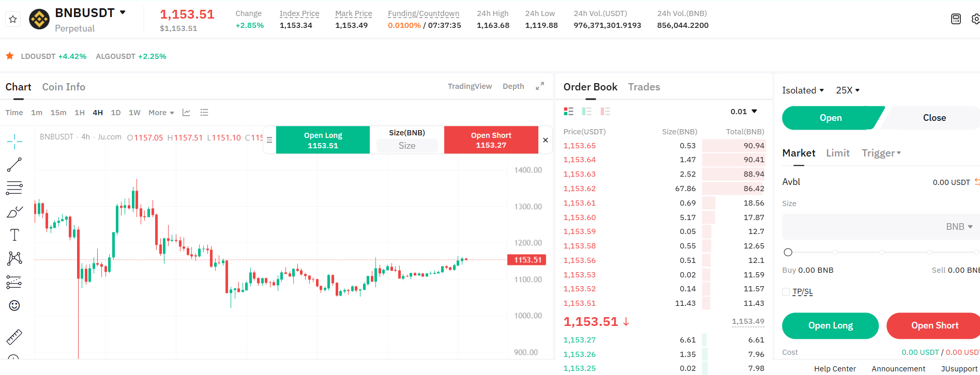Select the ruler measure tool

(x=14, y=337)
